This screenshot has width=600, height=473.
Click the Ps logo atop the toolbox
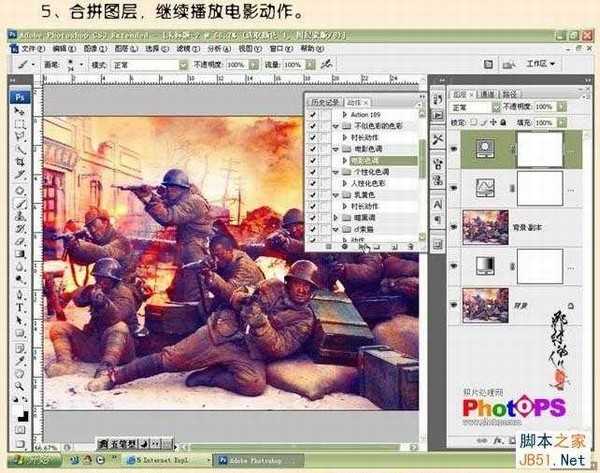20,97
